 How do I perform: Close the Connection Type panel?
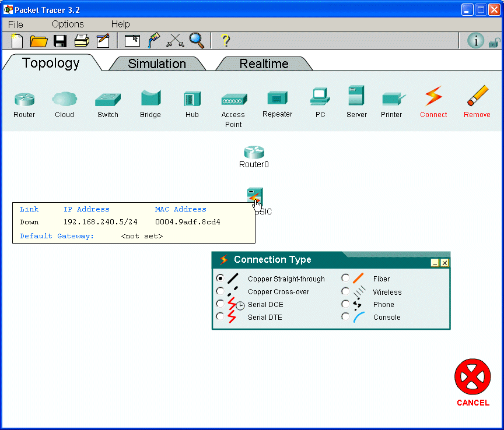coord(444,263)
